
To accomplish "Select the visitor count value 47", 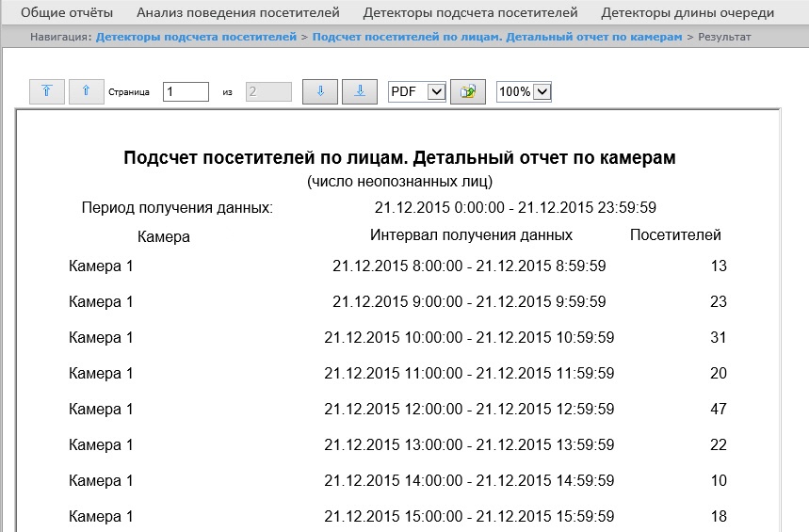I will pyautogui.click(x=718, y=409).
